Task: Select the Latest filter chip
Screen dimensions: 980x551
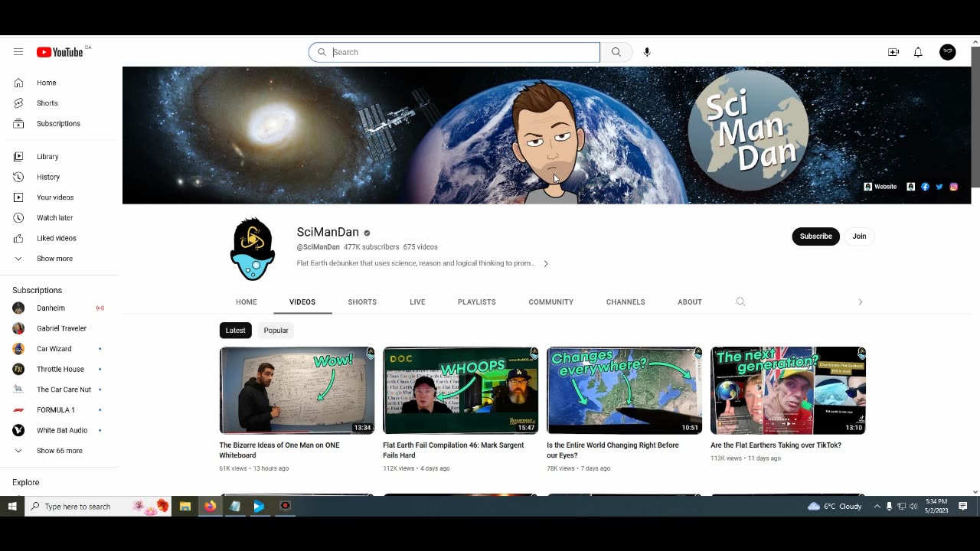Action: [x=235, y=331]
